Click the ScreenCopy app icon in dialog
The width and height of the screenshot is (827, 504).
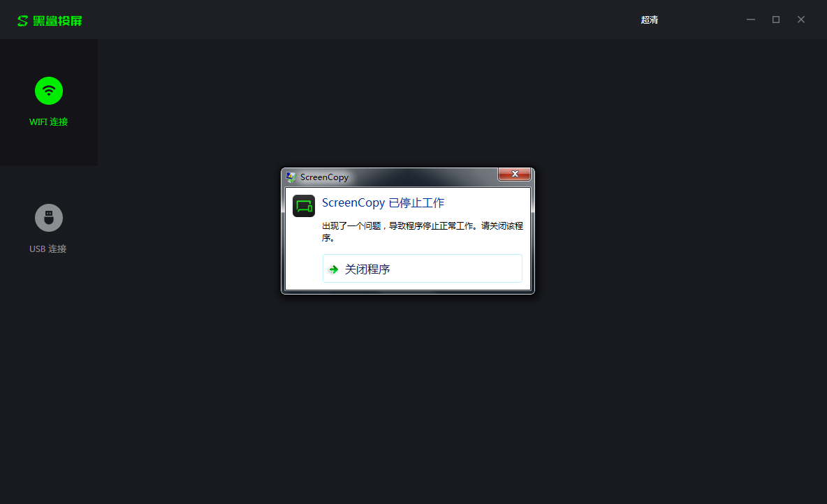pyautogui.click(x=304, y=206)
